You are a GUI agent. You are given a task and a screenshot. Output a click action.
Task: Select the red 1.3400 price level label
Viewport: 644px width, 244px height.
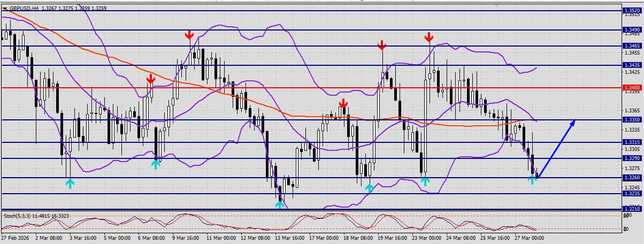pyautogui.click(x=632, y=87)
